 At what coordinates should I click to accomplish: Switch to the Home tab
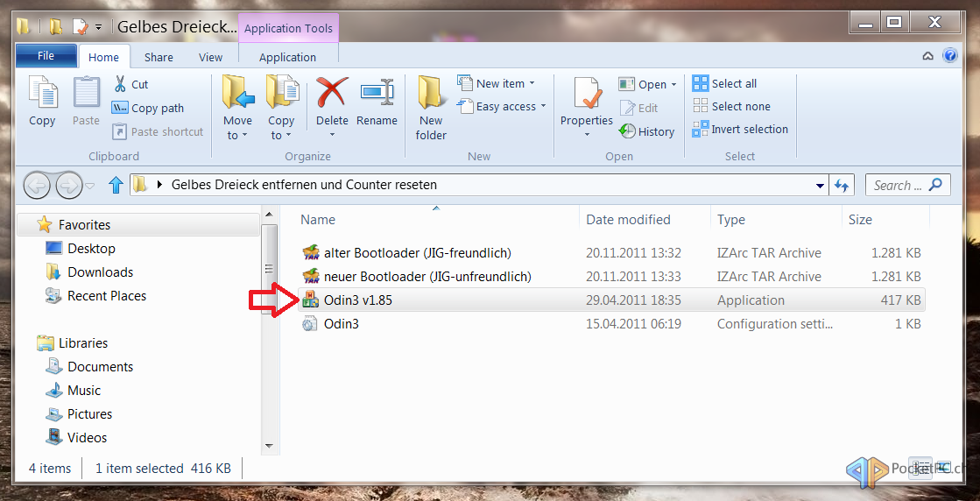click(x=103, y=57)
